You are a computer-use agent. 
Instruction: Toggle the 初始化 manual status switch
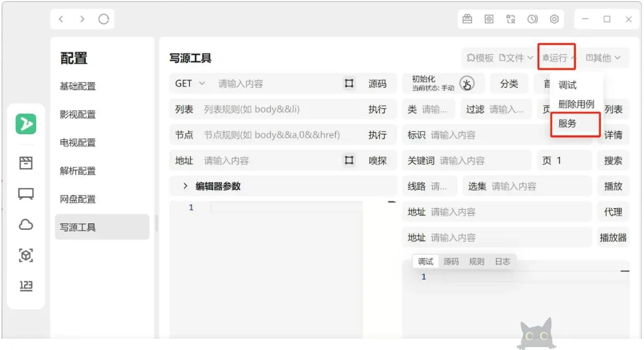(467, 84)
